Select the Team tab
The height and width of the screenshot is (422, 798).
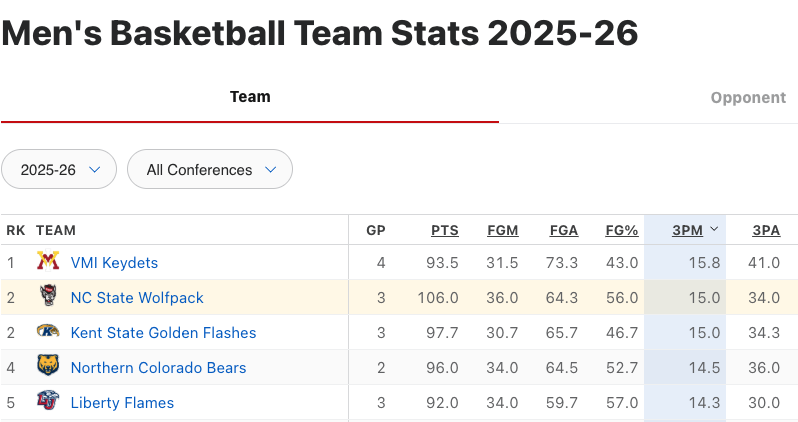250,97
